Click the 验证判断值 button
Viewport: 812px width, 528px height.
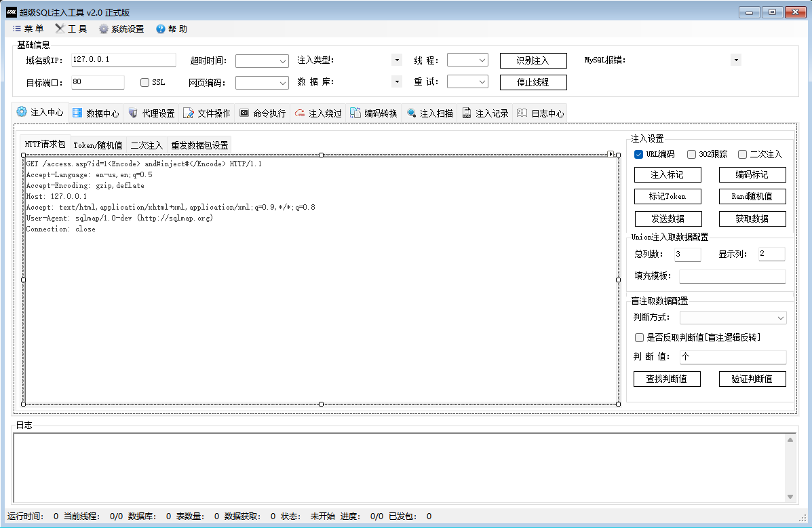point(752,379)
